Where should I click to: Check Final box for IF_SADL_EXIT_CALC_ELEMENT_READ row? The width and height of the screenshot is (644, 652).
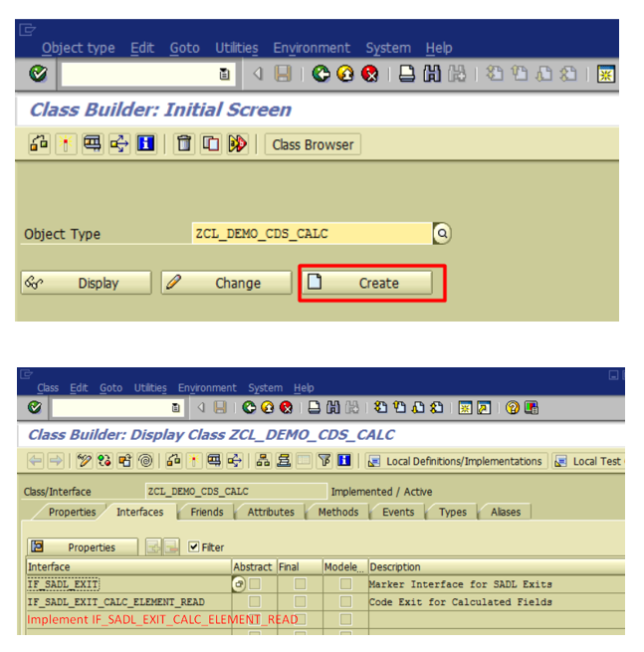click(301, 601)
